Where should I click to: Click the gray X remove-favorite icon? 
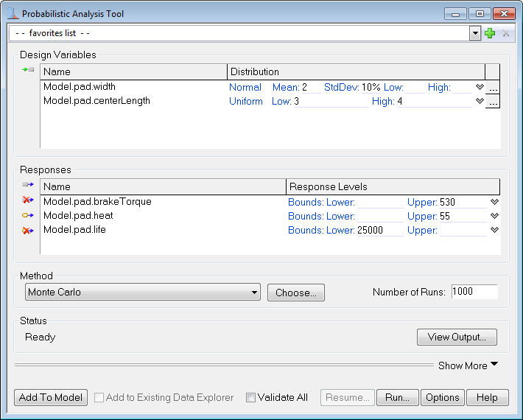505,33
